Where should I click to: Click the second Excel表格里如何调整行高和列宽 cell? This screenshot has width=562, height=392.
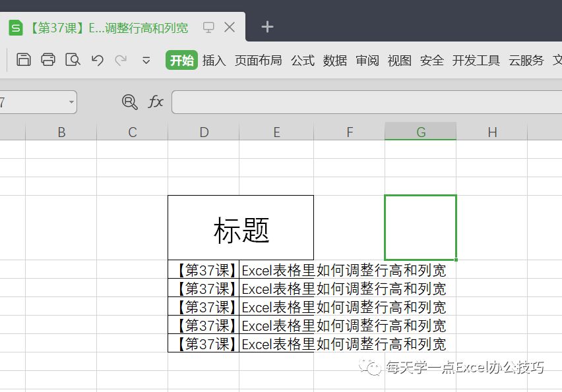[276, 288]
